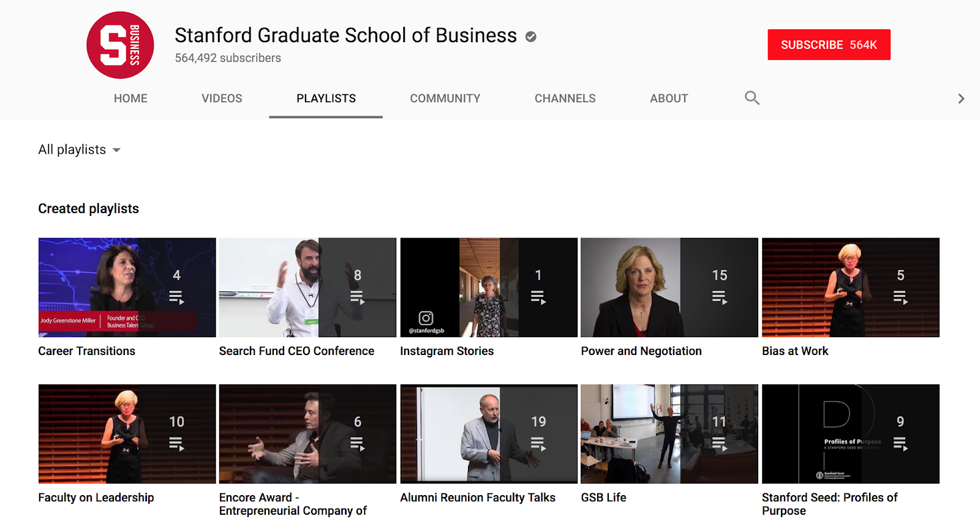Click the playlist icon on Stanford Seed thumbnail

point(900,444)
